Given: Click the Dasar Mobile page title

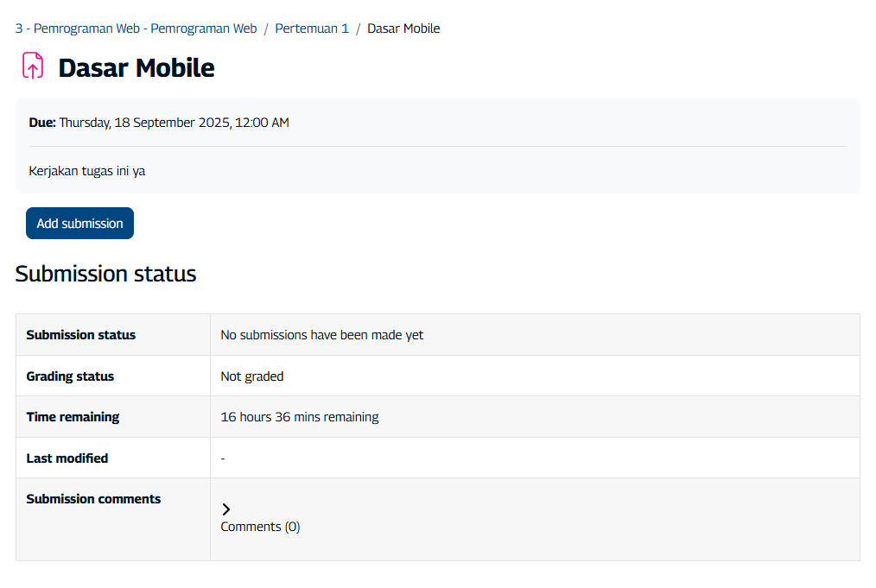Looking at the screenshot, I should click(136, 68).
